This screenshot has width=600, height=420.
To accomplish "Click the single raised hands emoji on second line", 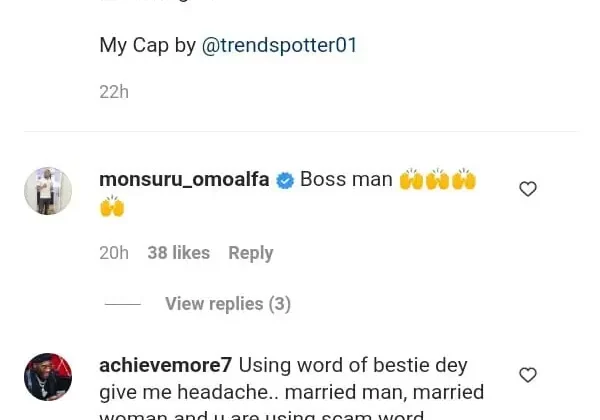I will pos(112,207).
